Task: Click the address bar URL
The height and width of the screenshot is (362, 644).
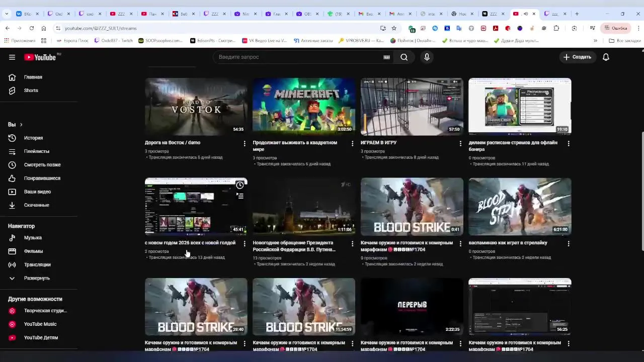Action: pos(101,29)
